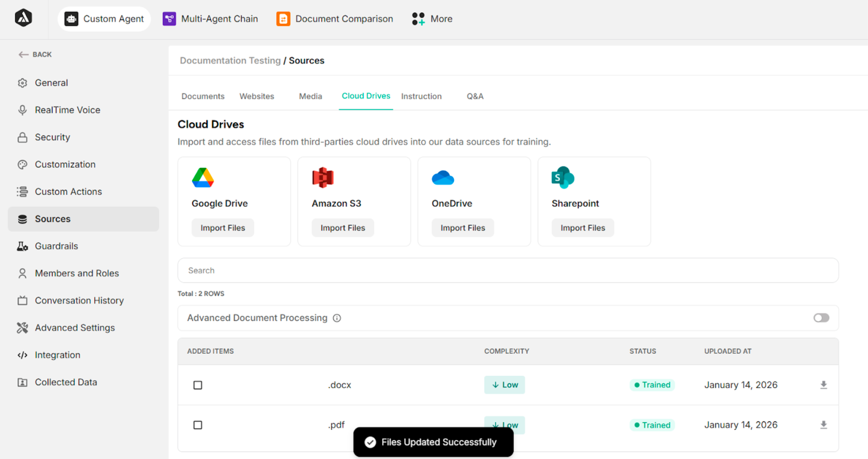Screen dimensions: 868x459
Task: Check the .pdf file row checkbox
Action: pyautogui.click(x=198, y=425)
